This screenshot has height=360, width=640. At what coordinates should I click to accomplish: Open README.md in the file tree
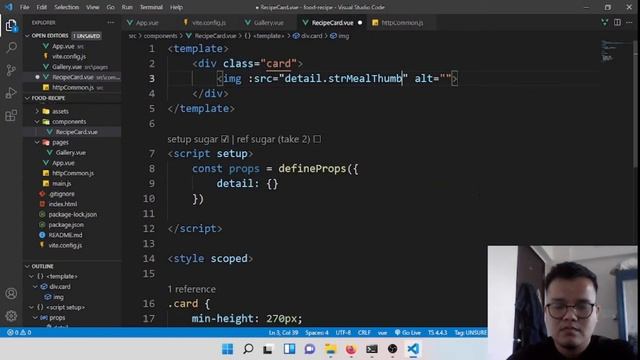tap(65, 235)
